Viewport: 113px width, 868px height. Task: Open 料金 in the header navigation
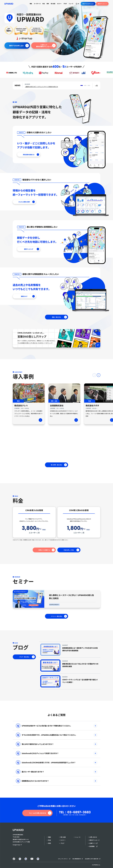point(44,4)
